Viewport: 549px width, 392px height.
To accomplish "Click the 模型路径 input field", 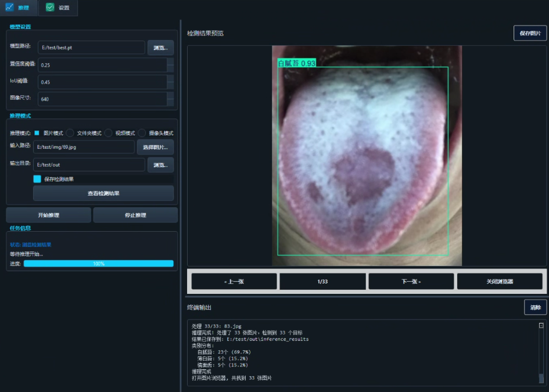I will pos(91,48).
